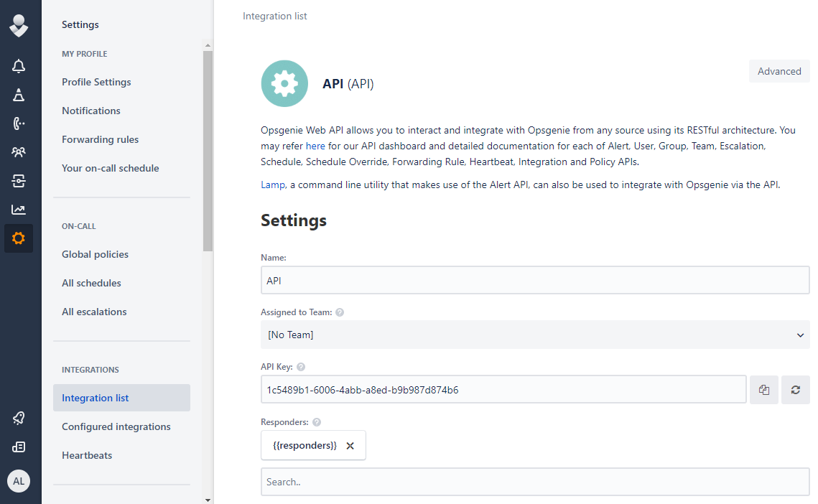Click the rocket icon in sidebar

point(19,418)
